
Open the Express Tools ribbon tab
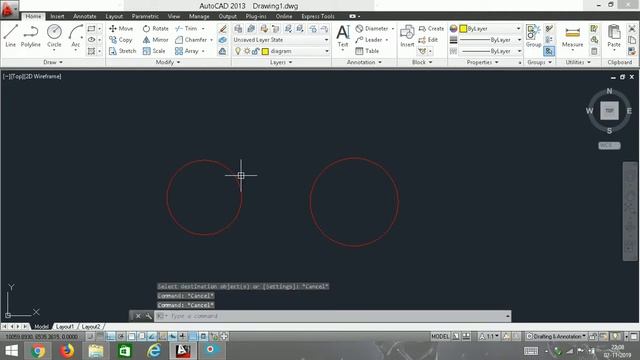pyautogui.click(x=318, y=16)
